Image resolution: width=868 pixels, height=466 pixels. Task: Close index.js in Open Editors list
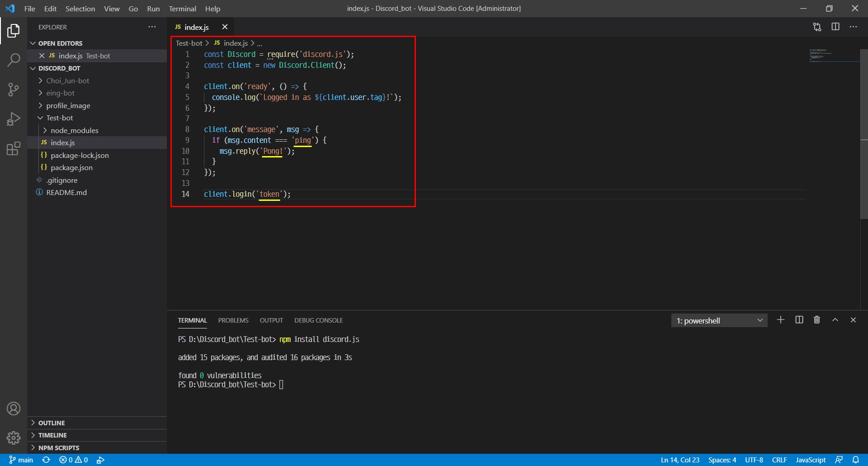42,56
